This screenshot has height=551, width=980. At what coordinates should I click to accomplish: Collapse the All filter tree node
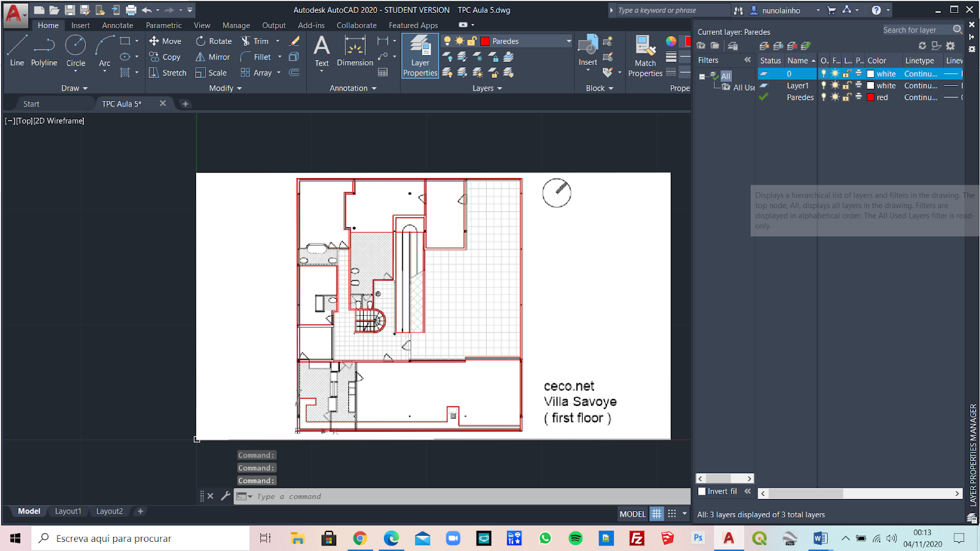click(702, 77)
